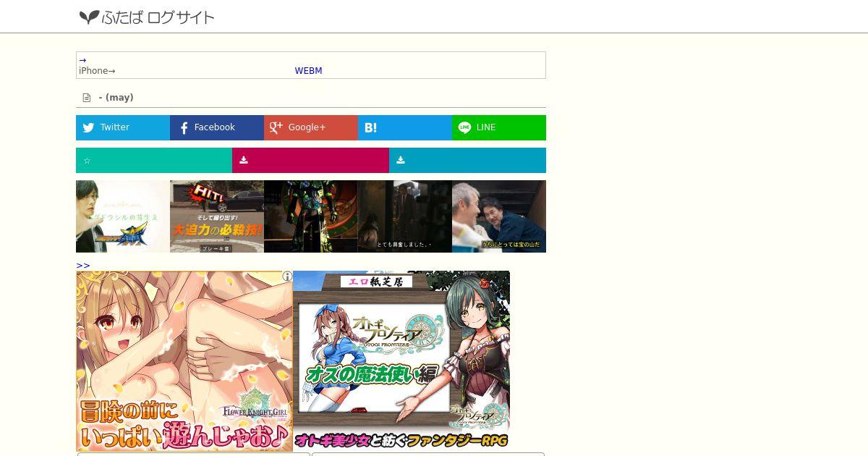This screenshot has height=456, width=868.
Task: Click the crimson download button
Action: pyautogui.click(x=311, y=160)
